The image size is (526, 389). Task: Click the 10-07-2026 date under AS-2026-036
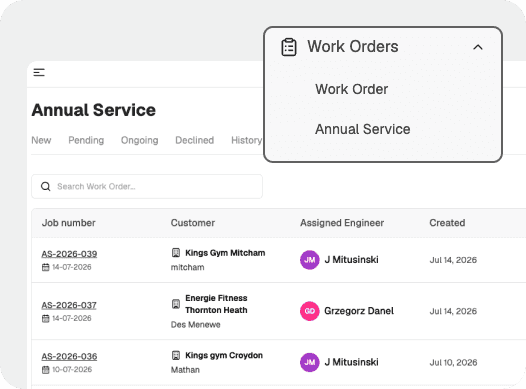click(x=72, y=370)
